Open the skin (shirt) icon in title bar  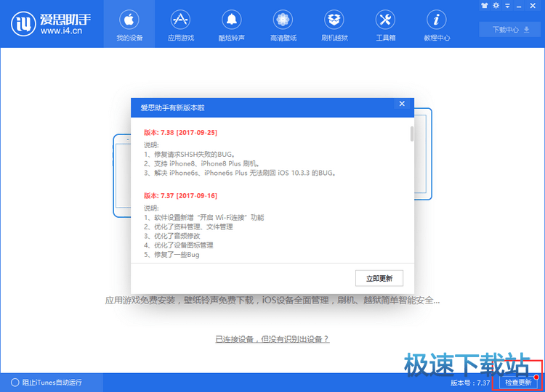484,6
